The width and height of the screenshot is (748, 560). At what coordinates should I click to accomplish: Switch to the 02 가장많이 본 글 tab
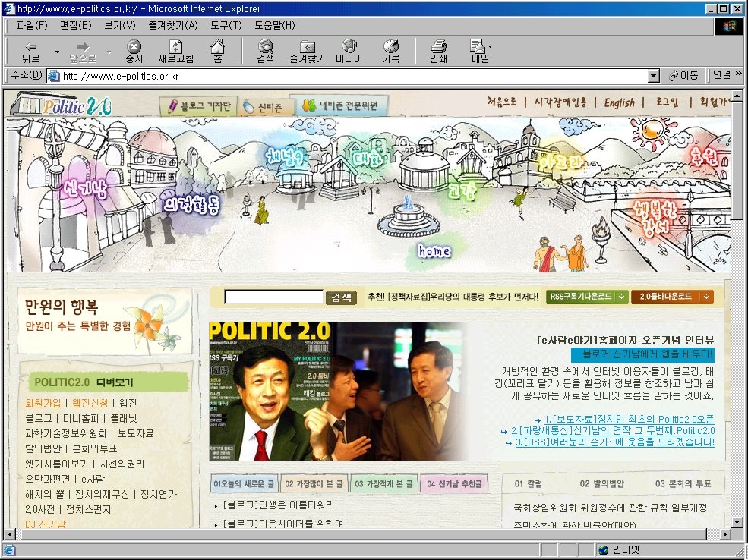coord(314,483)
